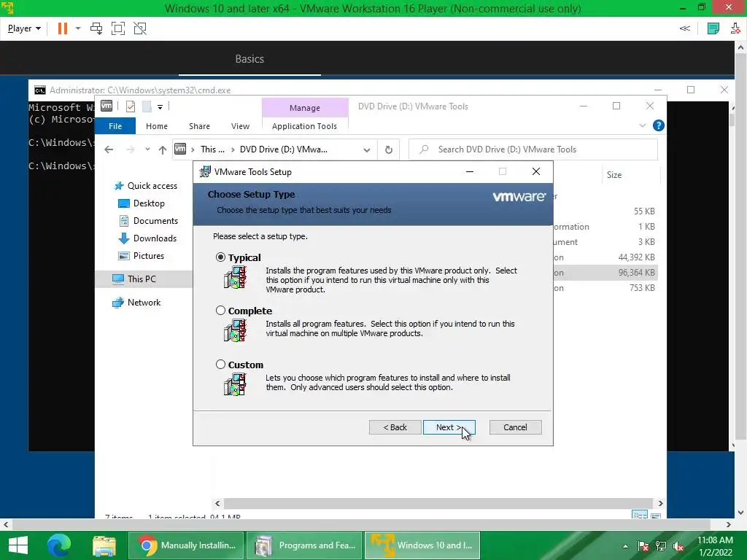Open File Explorer from taskbar
The image size is (747, 560).
(104, 545)
